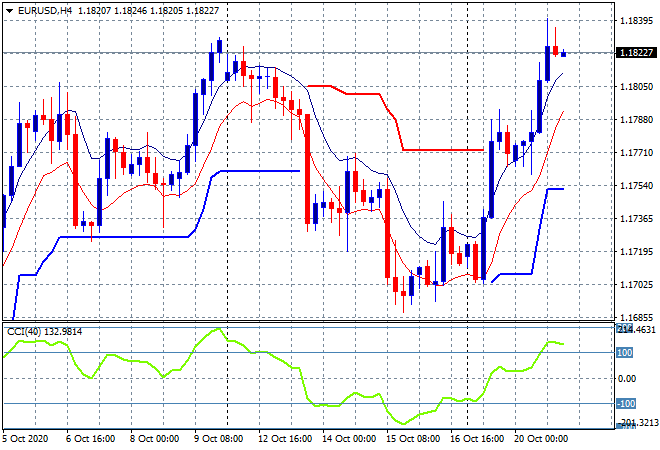Click the 5 Oct 2020 date label
Image resolution: width=660 pixels, height=450 pixels.
pos(25,439)
